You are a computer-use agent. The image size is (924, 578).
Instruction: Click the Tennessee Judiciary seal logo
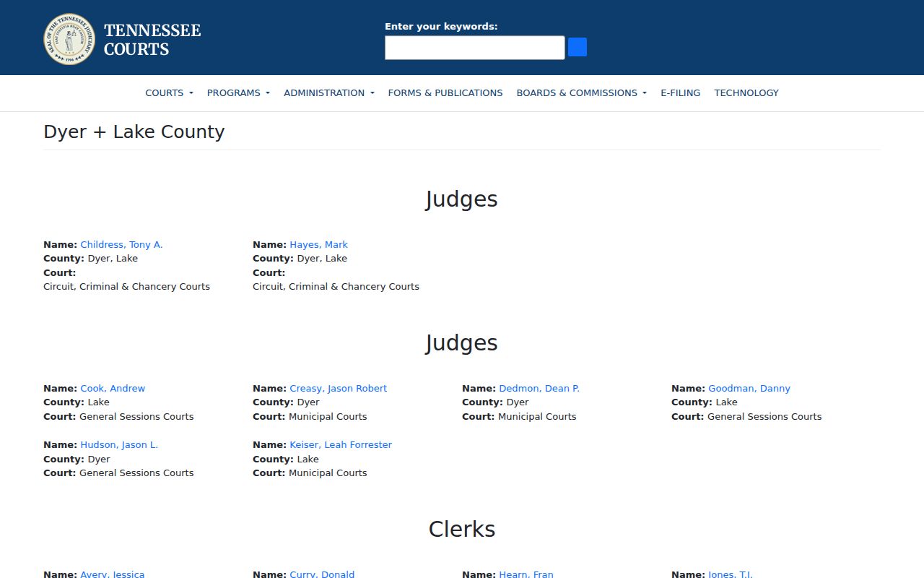pos(69,39)
